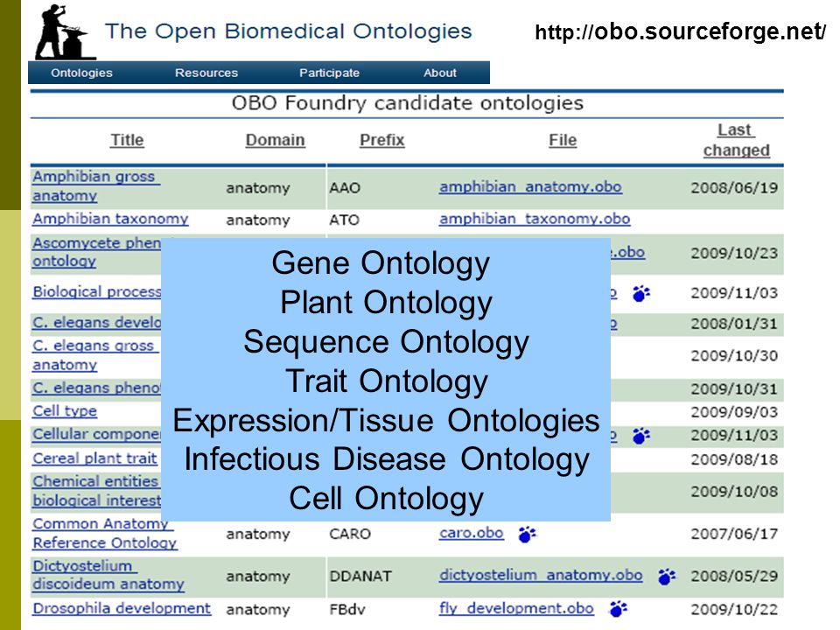The width and height of the screenshot is (840, 630).
Task: Open the Resources menu
Action: 206,73
